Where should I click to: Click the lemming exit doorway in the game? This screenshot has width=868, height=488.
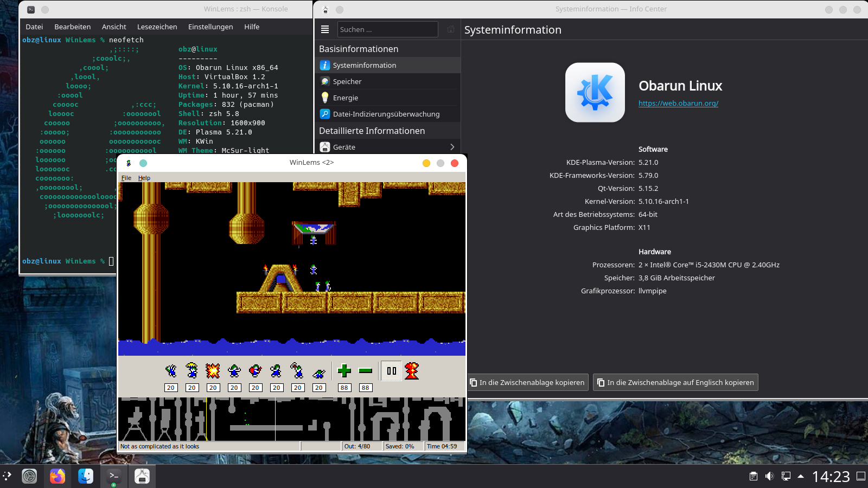click(280, 279)
